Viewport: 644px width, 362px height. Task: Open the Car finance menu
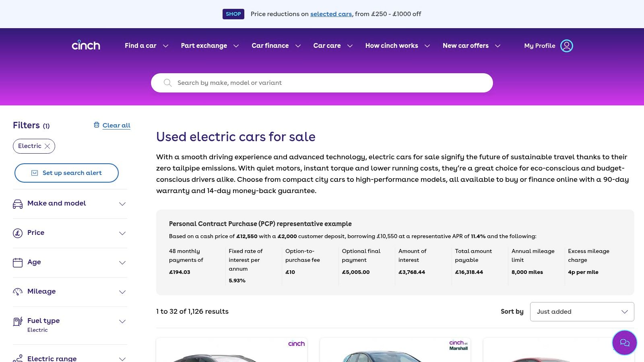276,46
